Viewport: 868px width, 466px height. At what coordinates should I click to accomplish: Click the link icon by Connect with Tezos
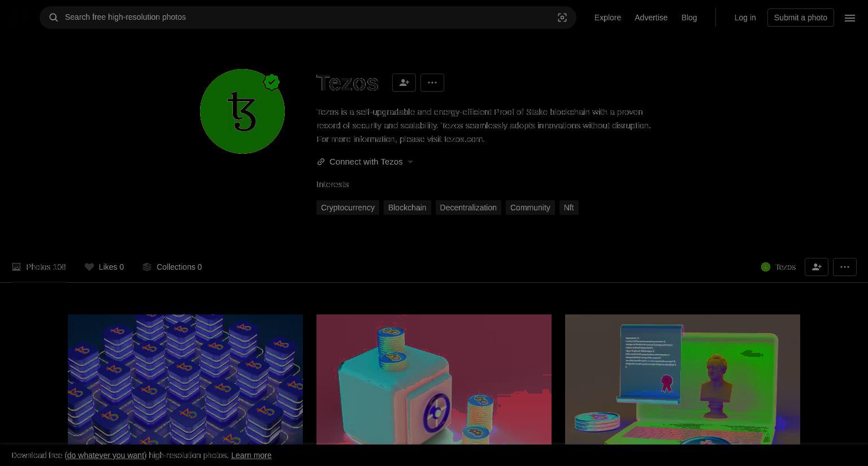click(321, 162)
